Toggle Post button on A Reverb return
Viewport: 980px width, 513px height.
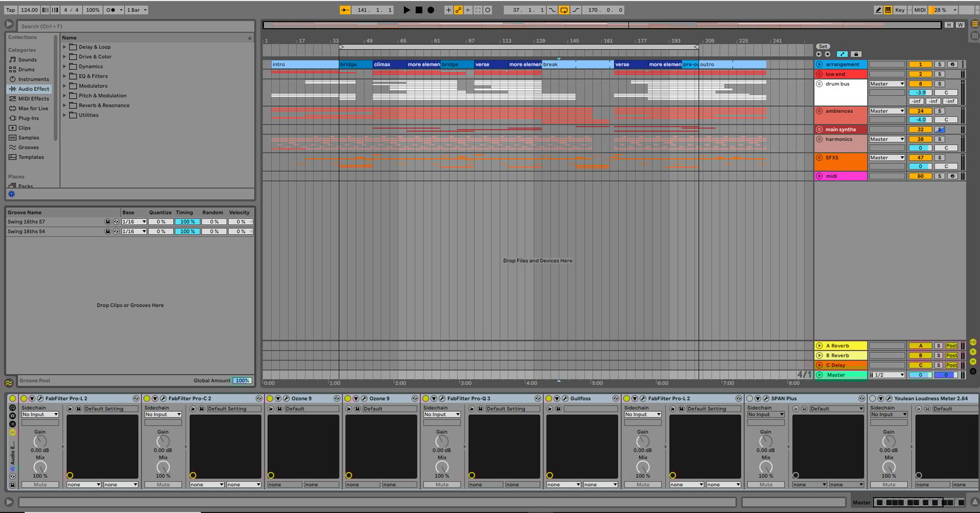coord(951,346)
